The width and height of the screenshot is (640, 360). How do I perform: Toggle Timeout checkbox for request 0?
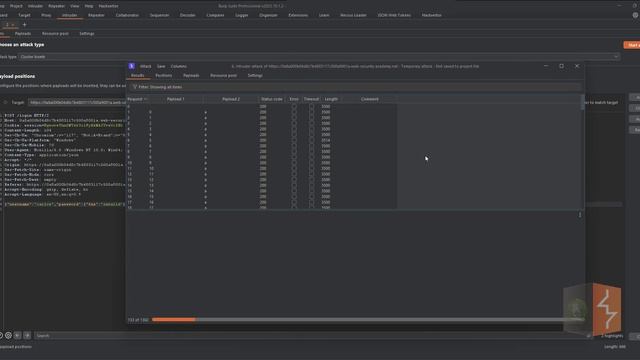click(x=311, y=107)
